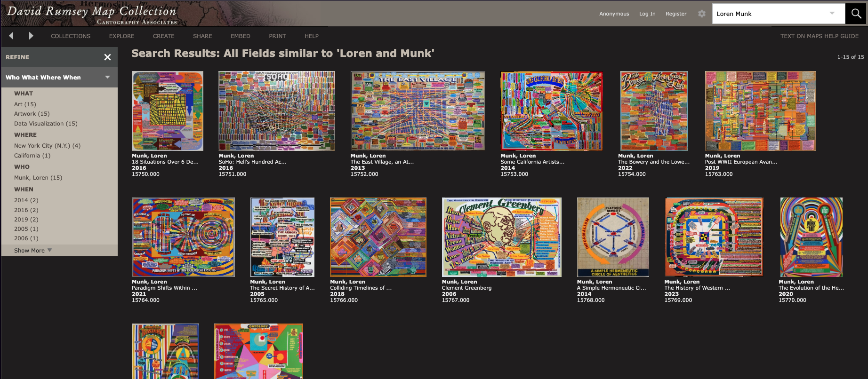Go forward with the right arrow
The image size is (868, 379).
(x=31, y=36)
